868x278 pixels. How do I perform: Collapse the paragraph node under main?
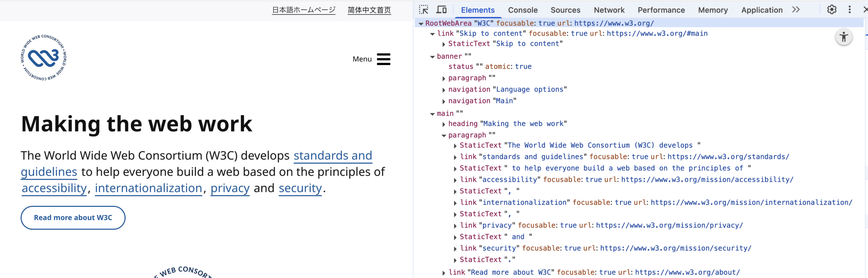pos(444,136)
